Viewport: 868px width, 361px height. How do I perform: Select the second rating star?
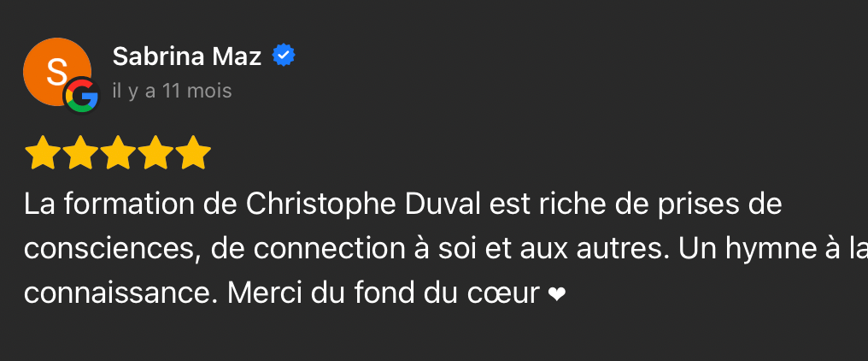pyautogui.click(x=79, y=153)
